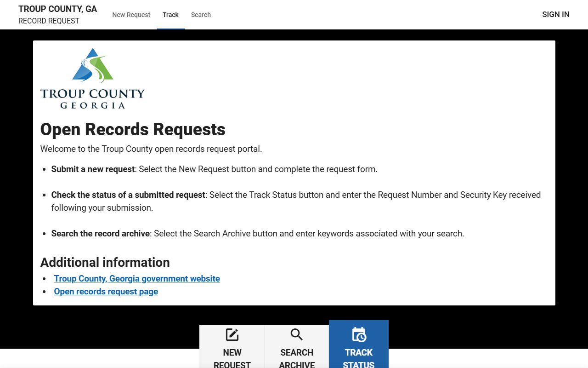Open the Search tab in header
The image size is (588, 368).
click(201, 15)
